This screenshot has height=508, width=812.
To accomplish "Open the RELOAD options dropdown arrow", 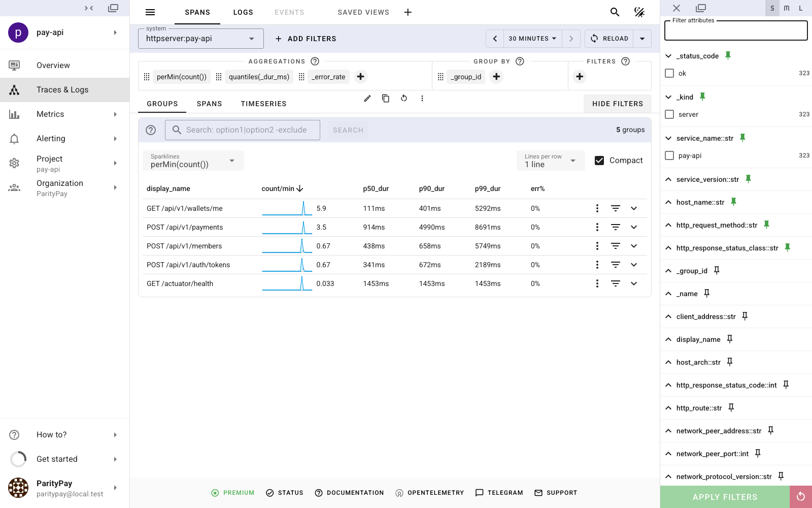I will click(642, 39).
